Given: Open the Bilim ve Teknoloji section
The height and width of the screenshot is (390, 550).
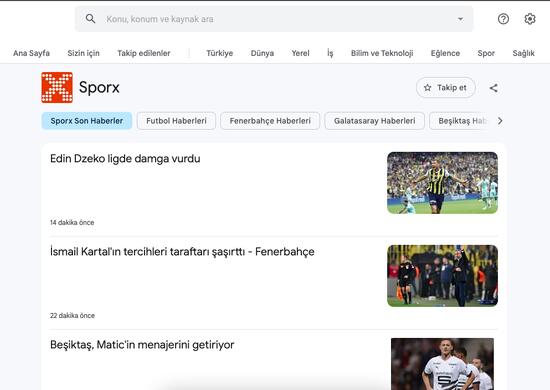Looking at the screenshot, I should 382,53.
